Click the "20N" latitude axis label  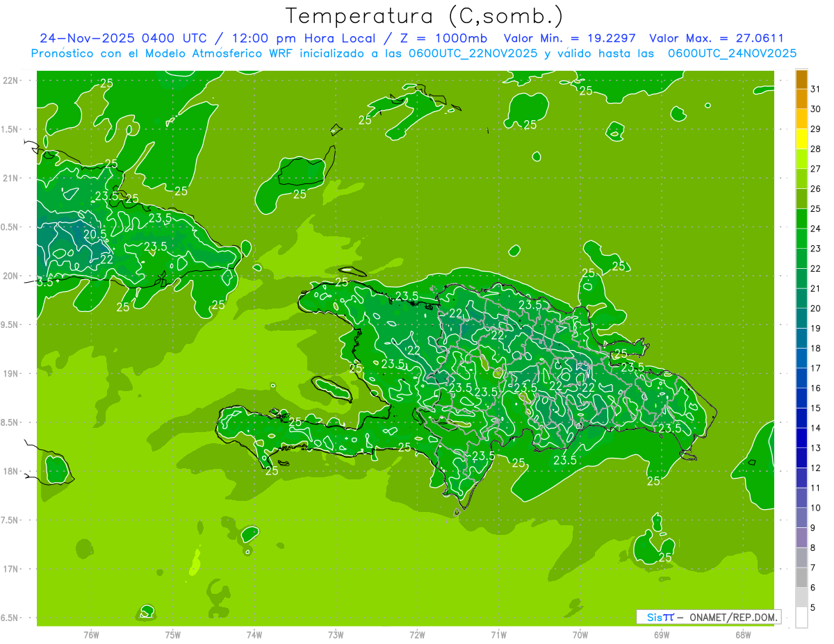(x=12, y=276)
